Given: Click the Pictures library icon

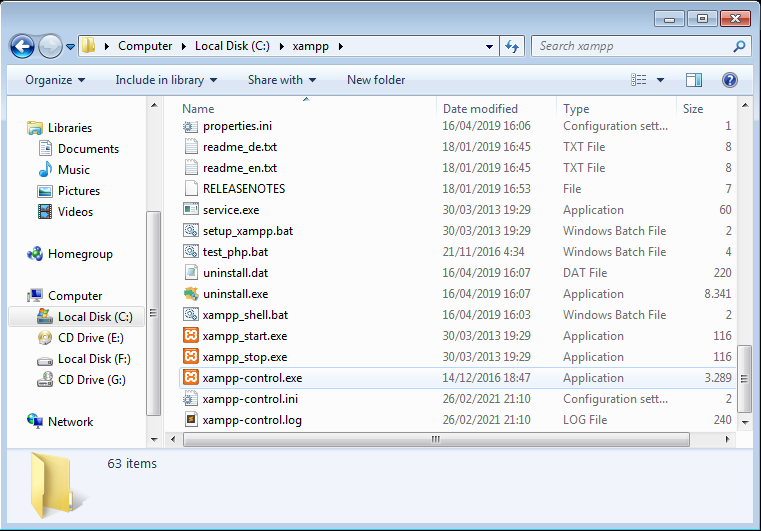Looking at the screenshot, I should (45, 191).
